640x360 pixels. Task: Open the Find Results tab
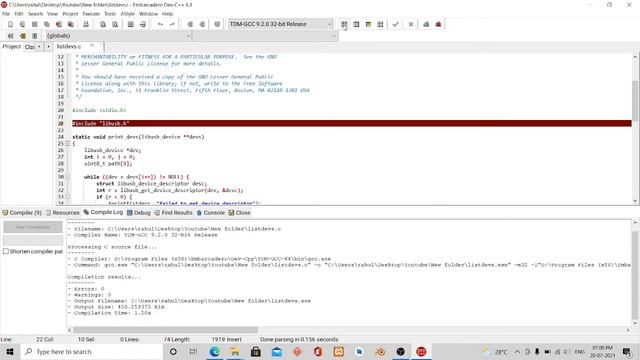(x=173, y=213)
